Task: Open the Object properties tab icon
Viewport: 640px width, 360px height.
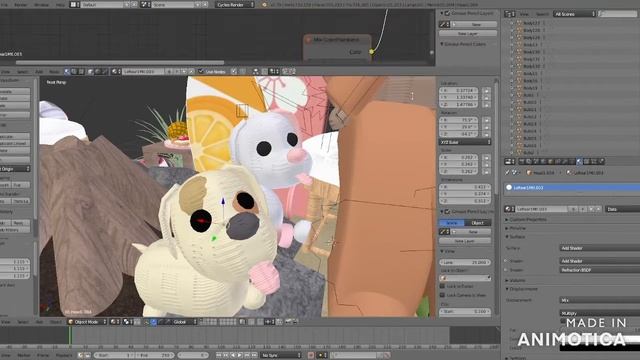Action: click(x=550, y=161)
